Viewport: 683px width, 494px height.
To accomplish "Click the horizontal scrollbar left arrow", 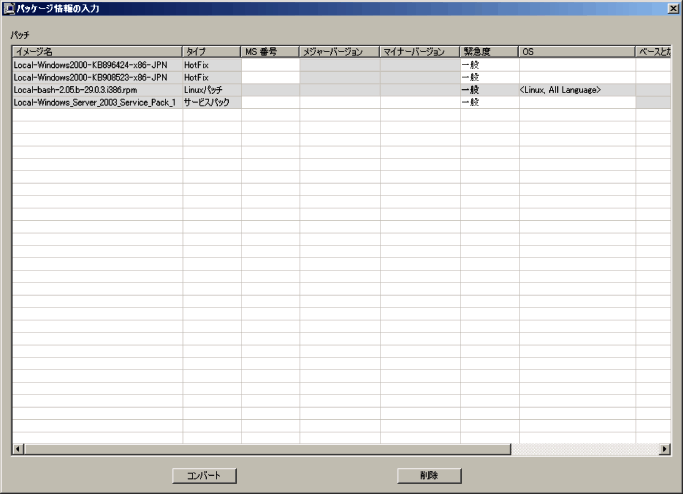I will [x=18, y=449].
